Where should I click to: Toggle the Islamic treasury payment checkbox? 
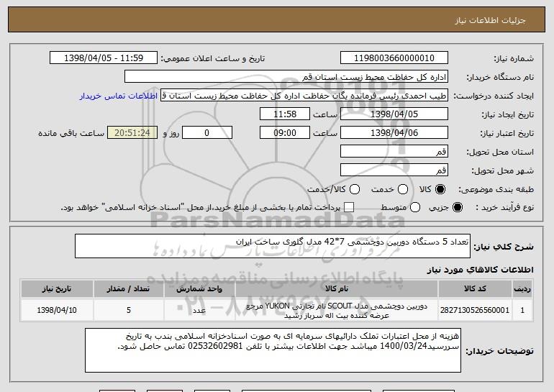[x=349, y=207]
